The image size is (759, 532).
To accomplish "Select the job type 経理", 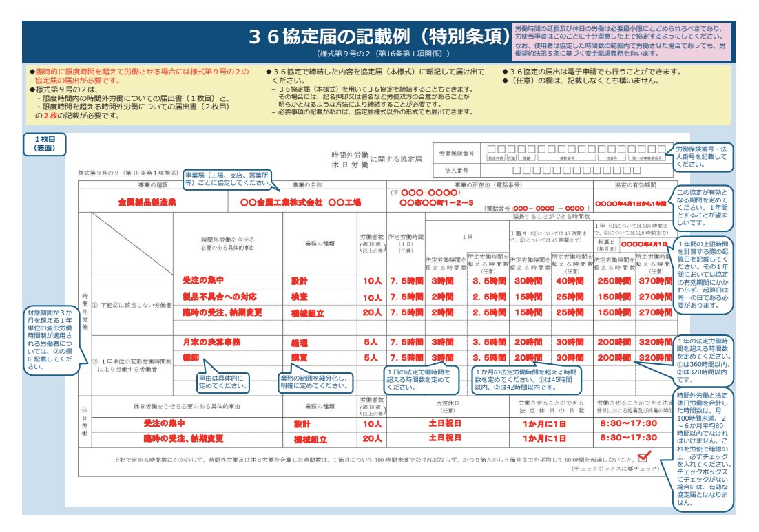I will coord(299,343).
